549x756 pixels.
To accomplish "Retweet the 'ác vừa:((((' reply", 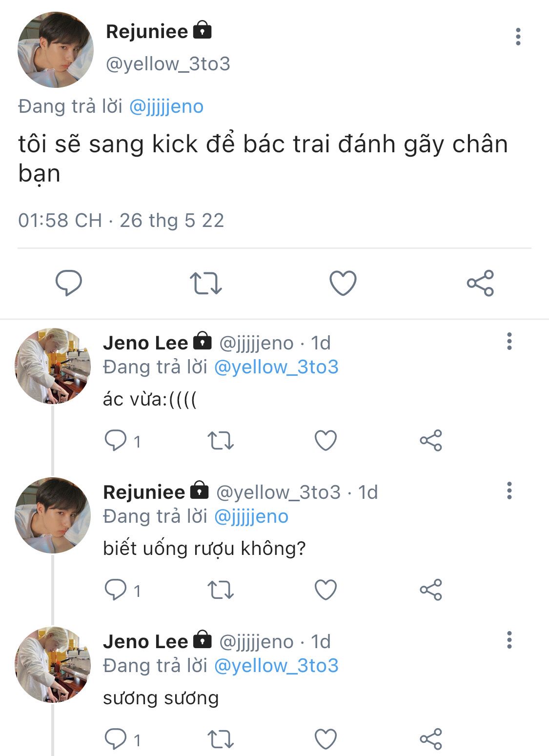I will pyautogui.click(x=221, y=441).
